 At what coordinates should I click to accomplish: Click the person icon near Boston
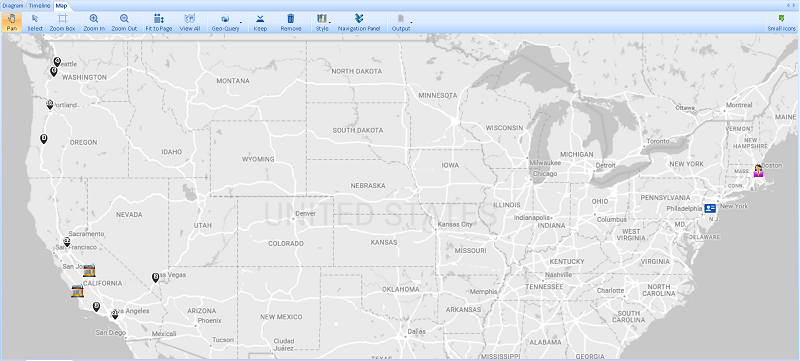(759, 171)
